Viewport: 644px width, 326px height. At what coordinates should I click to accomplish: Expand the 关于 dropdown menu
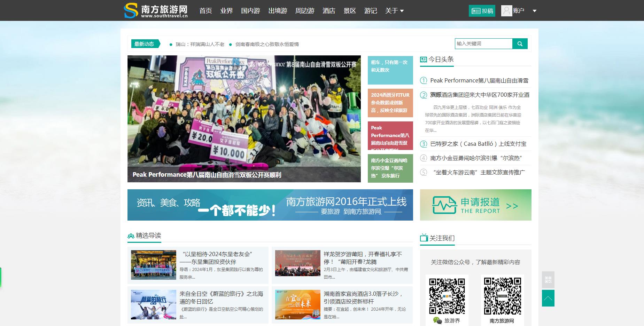394,11
